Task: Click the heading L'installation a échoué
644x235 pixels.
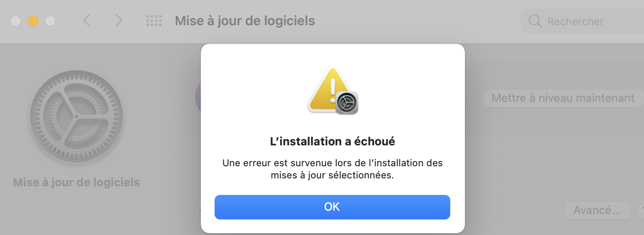Action: (332, 141)
